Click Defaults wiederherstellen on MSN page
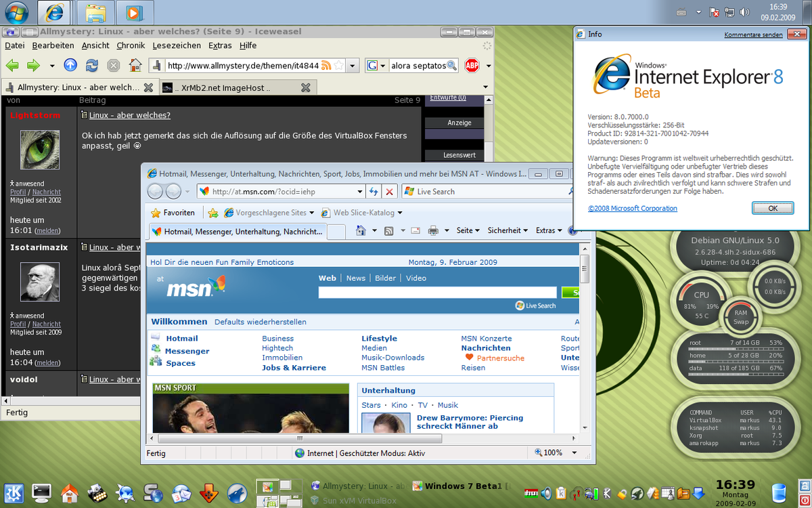This screenshot has width=812, height=508. (261, 322)
